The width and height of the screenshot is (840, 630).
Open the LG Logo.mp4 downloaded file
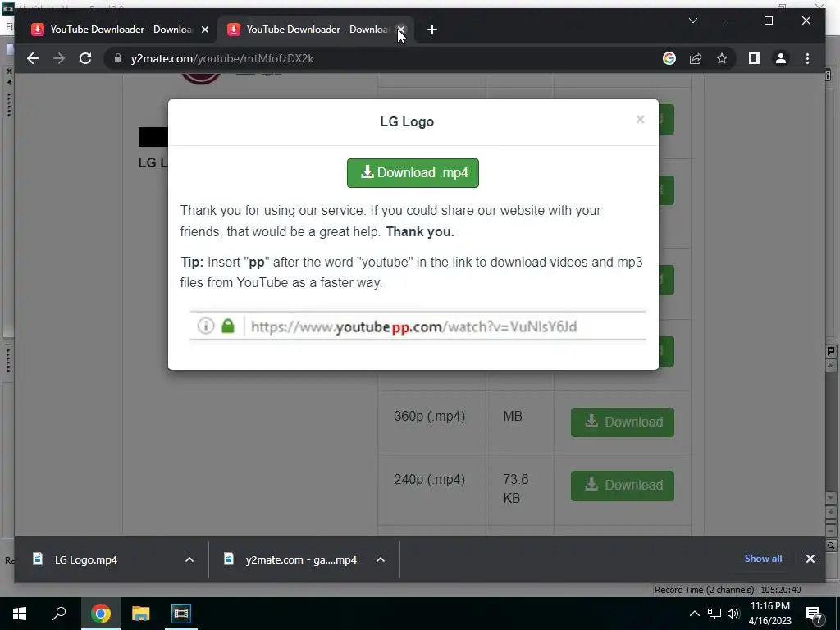(85, 559)
